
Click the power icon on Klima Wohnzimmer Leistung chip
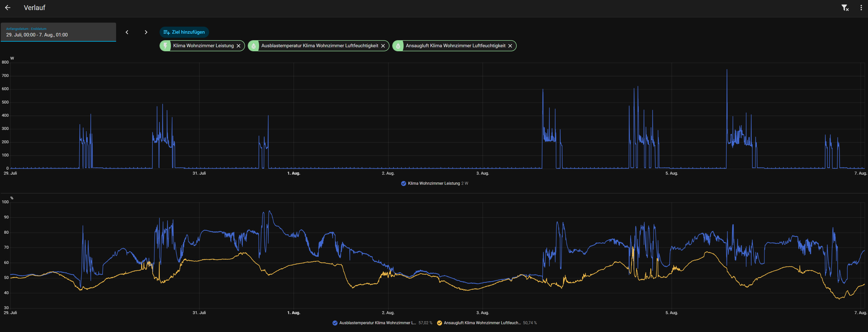click(x=165, y=46)
